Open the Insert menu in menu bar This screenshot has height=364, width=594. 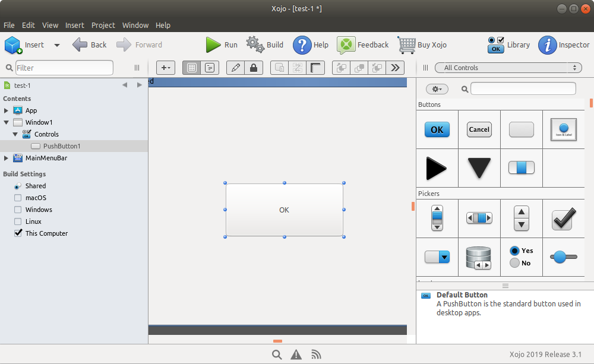(x=75, y=26)
